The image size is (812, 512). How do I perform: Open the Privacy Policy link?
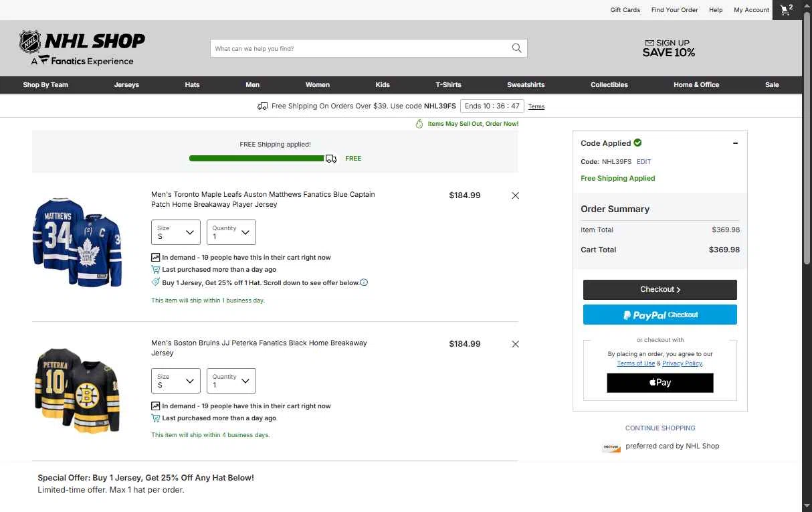point(682,363)
